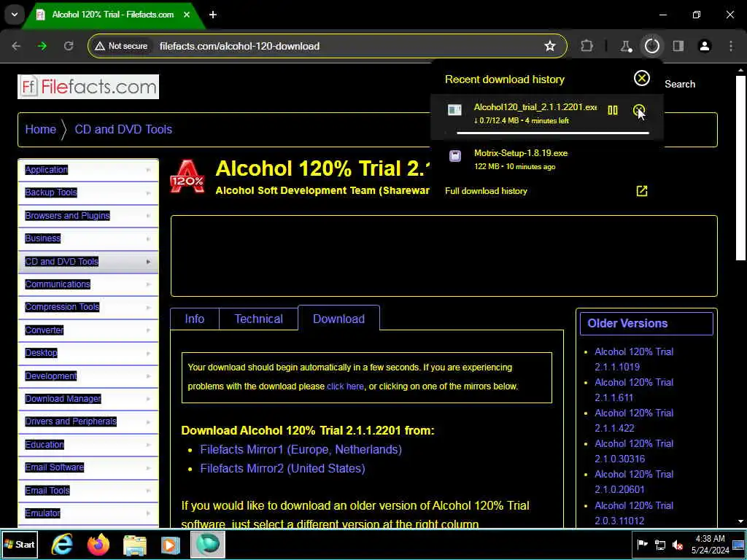Download from Filefacts Mirror1 (Europe, Netherlands)

coord(301,449)
